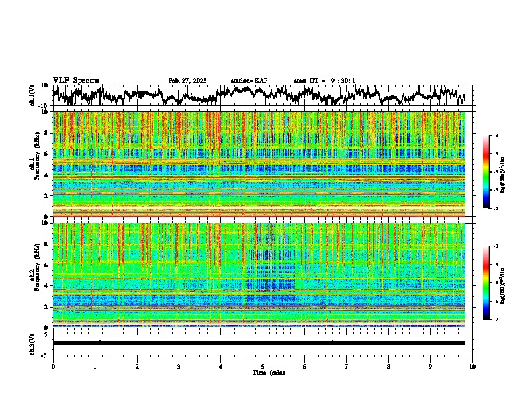The width and height of the screenshot is (532, 411).
Task: Click time axis tick label "3"
Action: [179, 367]
